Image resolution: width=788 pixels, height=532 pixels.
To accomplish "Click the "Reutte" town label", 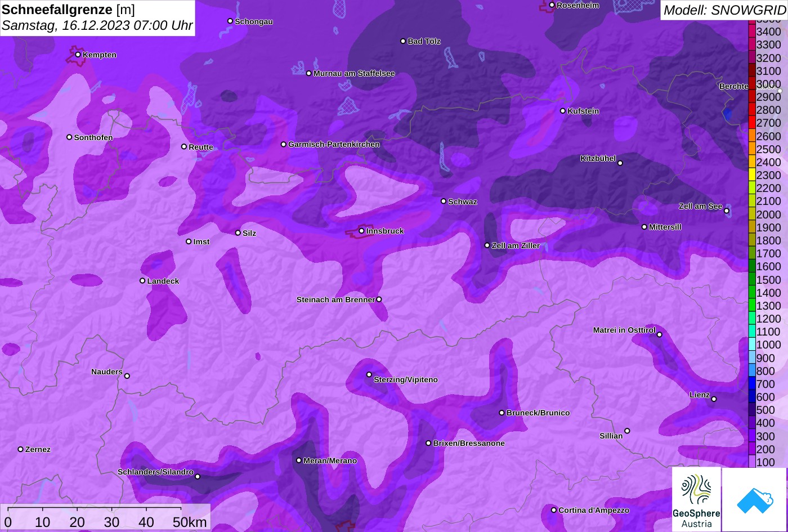I will tap(201, 147).
